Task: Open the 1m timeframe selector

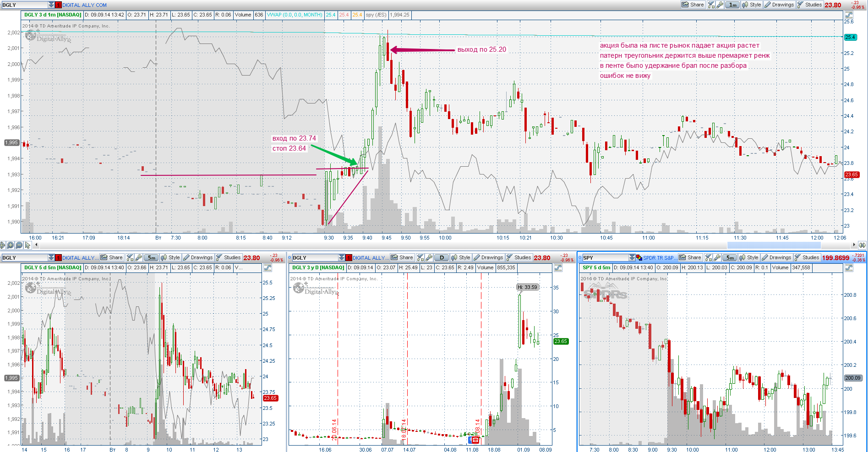Action: [x=732, y=5]
